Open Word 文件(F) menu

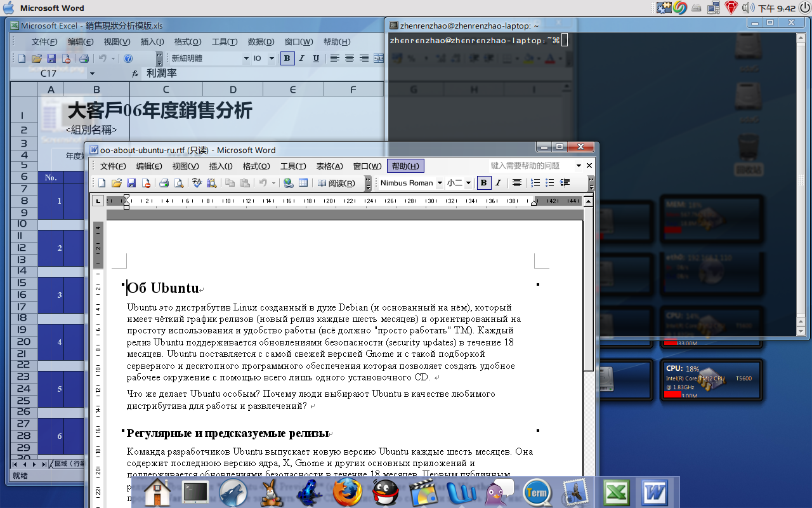[113, 166]
